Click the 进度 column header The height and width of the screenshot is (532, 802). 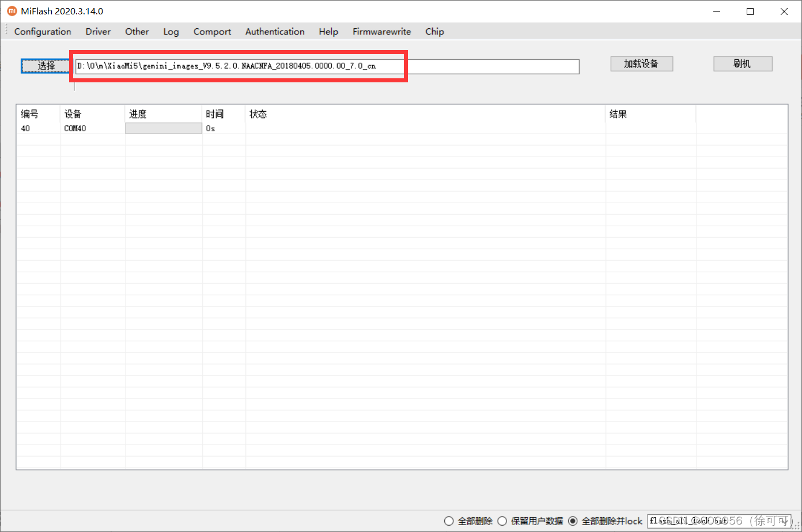[164, 114]
